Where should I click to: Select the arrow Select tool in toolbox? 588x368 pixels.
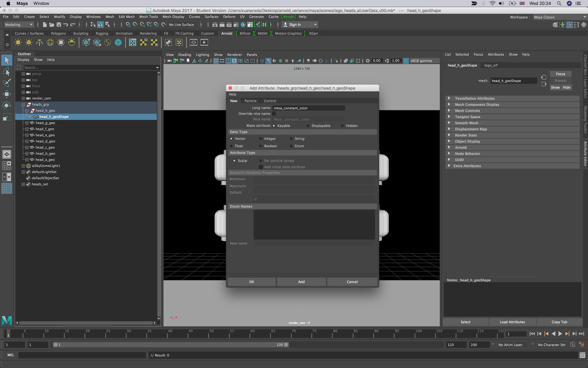pos(7,60)
